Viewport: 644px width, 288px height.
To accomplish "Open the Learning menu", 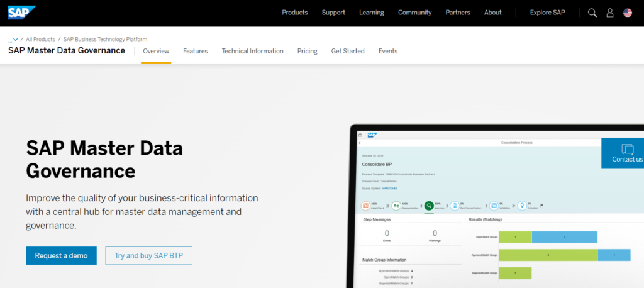I will (x=371, y=13).
